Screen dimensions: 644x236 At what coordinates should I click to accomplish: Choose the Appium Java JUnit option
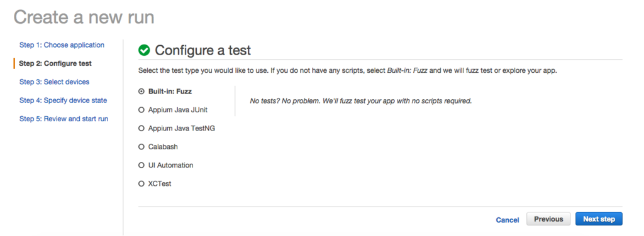(x=142, y=110)
